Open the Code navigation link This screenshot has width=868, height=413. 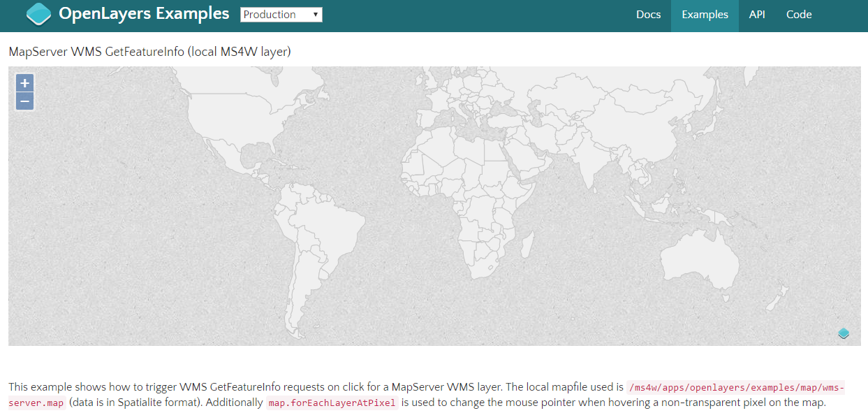pos(799,15)
